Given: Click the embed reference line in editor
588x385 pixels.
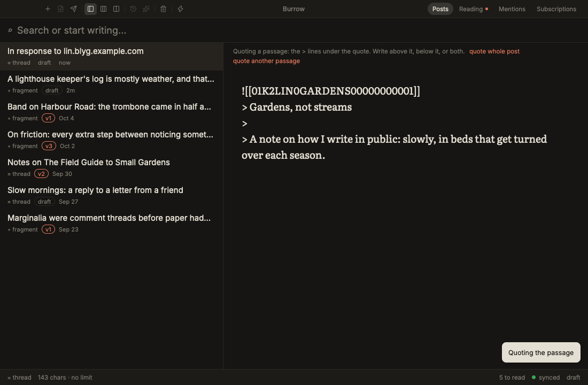Looking at the screenshot, I should (x=331, y=91).
